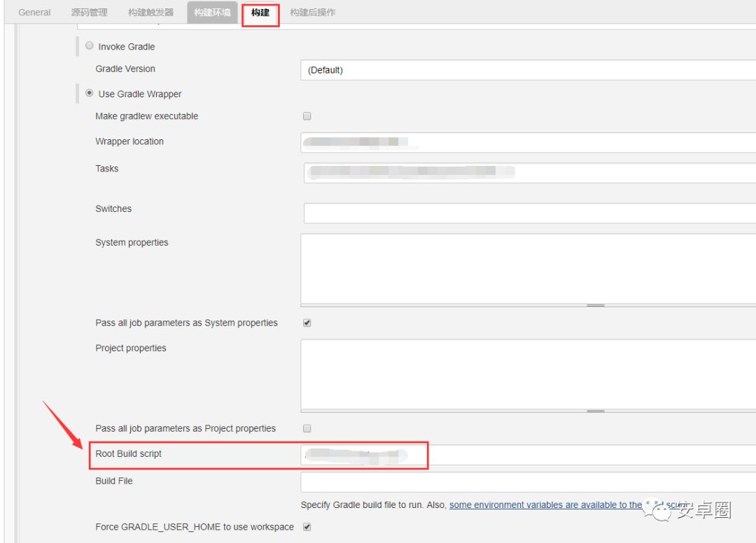
Task: Open the Gradle Version dropdown
Action: pyautogui.click(x=528, y=71)
